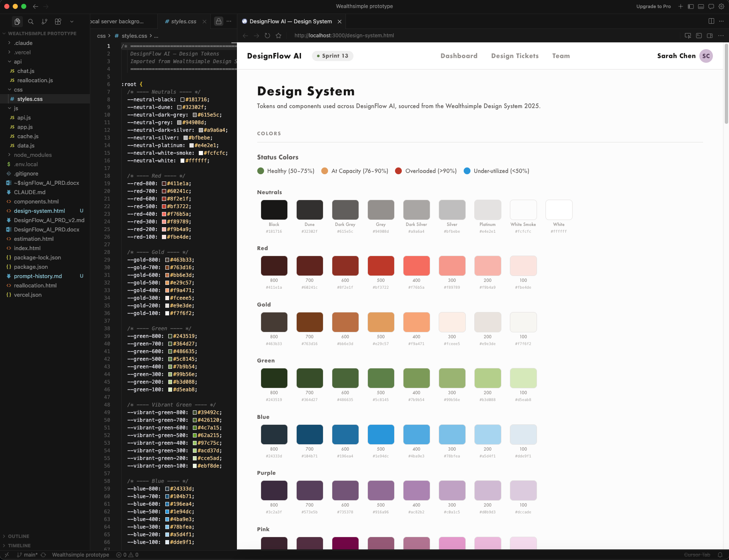729x560 pixels.
Task: Select the element inspect cursor icon
Action: (688, 36)
